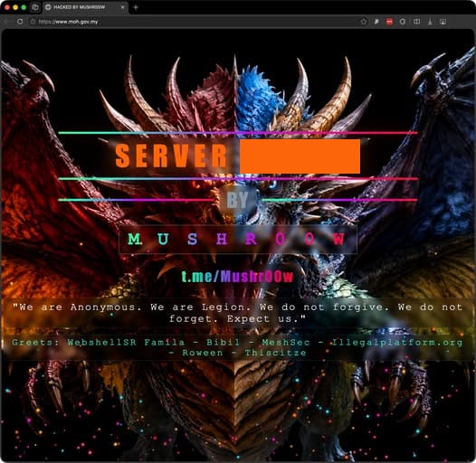Click the BY label under the heading
This screenshot has height=463, width=476.
tap(238, 200)
